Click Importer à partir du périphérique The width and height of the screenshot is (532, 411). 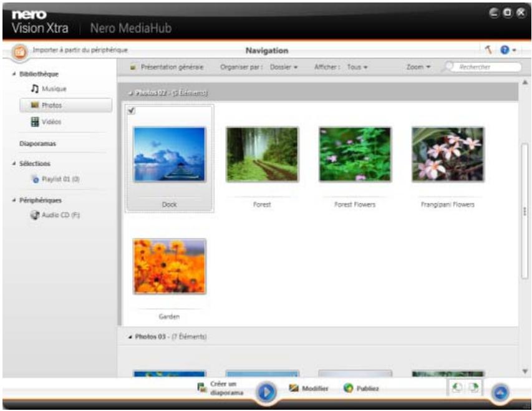tap(80, 50)
